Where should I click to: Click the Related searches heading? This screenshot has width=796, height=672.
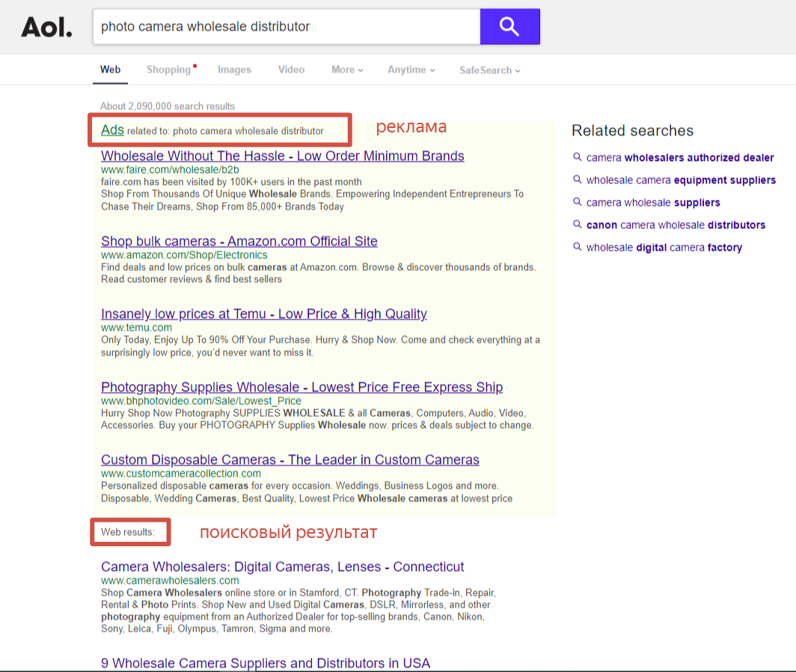coord(633,130)
